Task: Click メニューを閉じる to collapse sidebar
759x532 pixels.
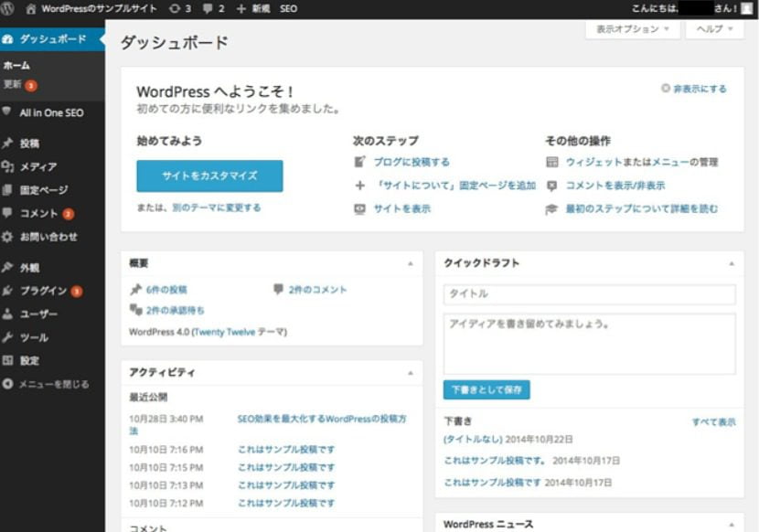Action: (x=54, y=384)
